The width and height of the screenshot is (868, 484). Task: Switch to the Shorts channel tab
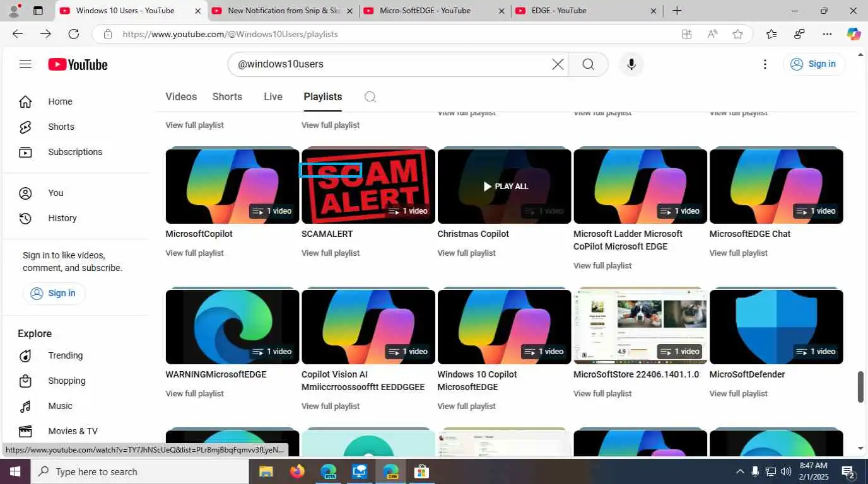pos(227,96)
